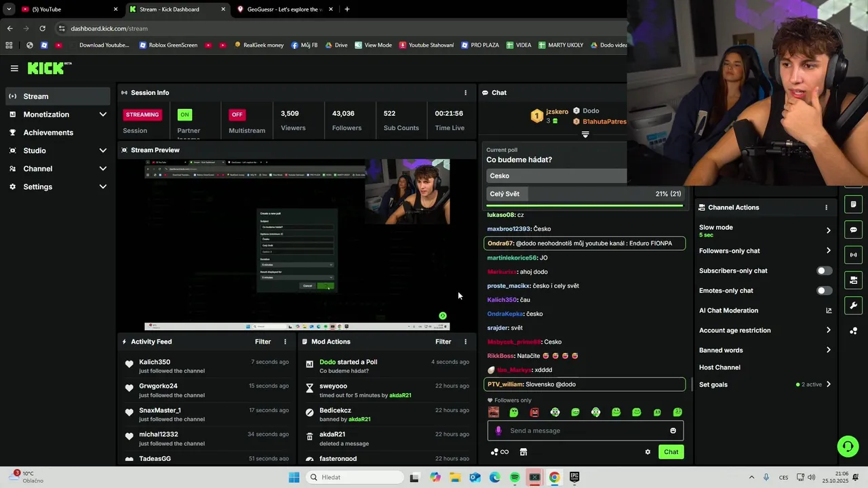The width and height of the screenshot is (868, 488).
Task: Click the browser address bar URL
Action: tap(109, 28)
